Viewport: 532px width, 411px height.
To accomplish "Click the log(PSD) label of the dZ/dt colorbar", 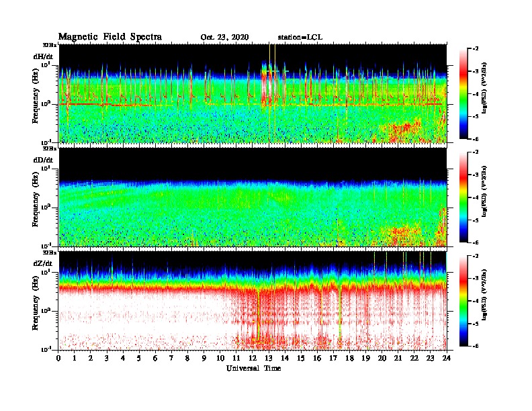I will [484, 295].
